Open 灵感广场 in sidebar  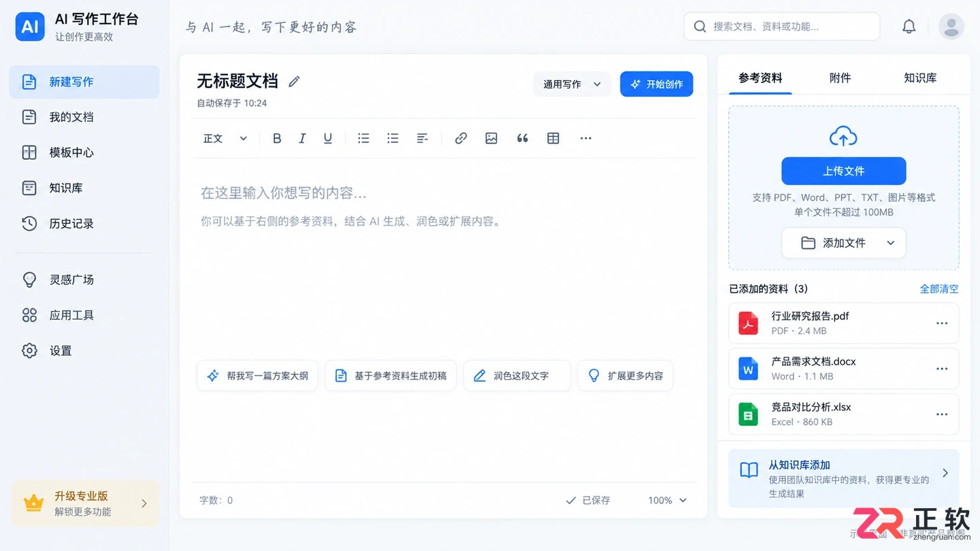(84, 280)
